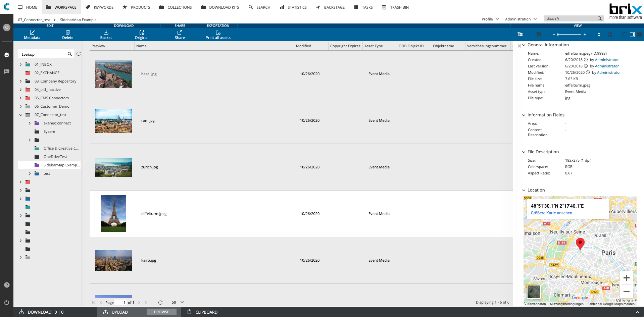Open layers panel in left sidebar
The image size is (644, 317).
pos(7,55)
